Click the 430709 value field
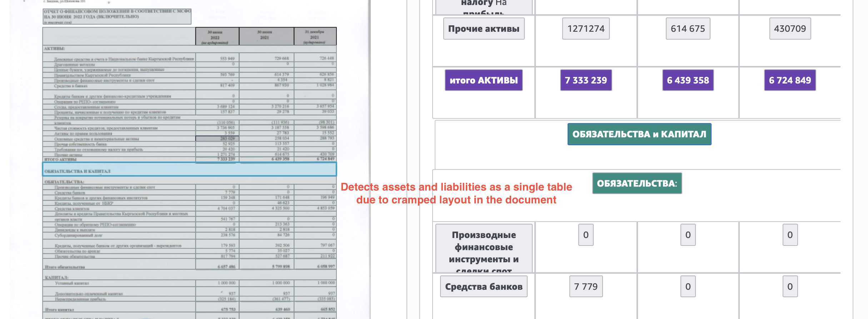868x319 pixels. point(790,29)
